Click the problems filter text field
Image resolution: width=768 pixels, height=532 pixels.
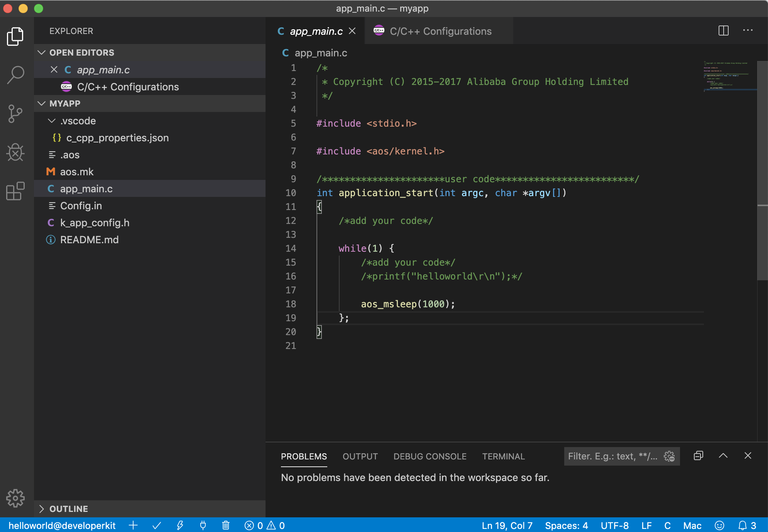pos(612,456)
